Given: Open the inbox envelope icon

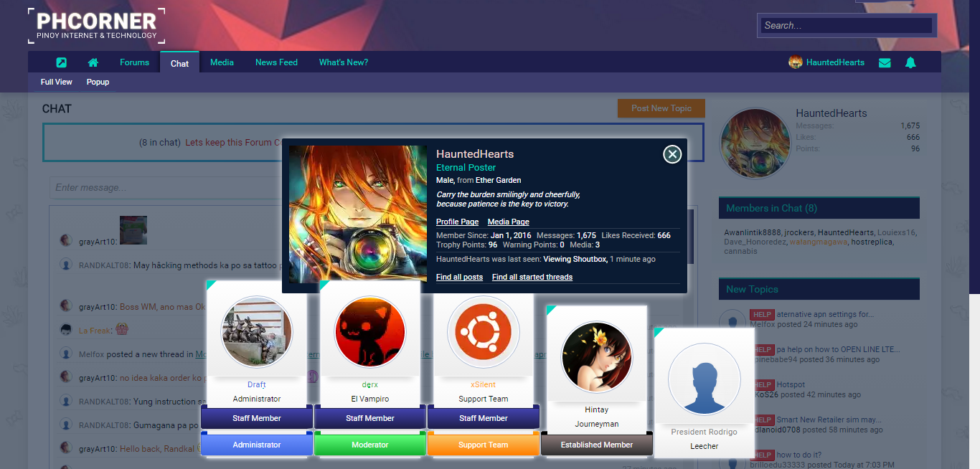Looking at the screenshot, I should point(885,62).
